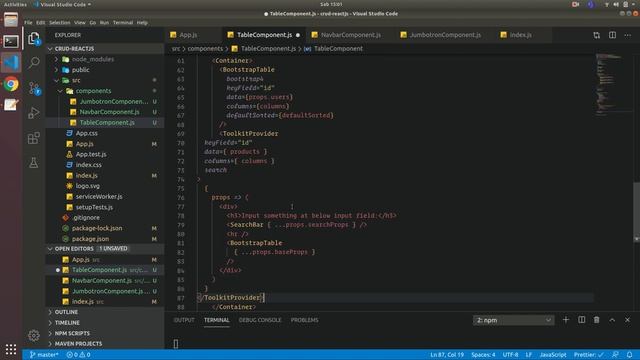Click Visual Studio Code icon in dock
This screenshot has width=640, height=360.
point(11,62)
